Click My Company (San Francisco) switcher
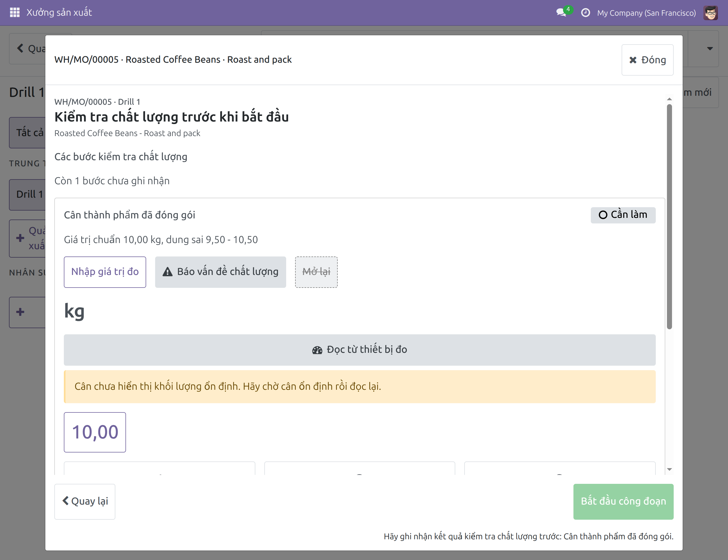Screen dimensions: 728x560 (x=646, y=13)
